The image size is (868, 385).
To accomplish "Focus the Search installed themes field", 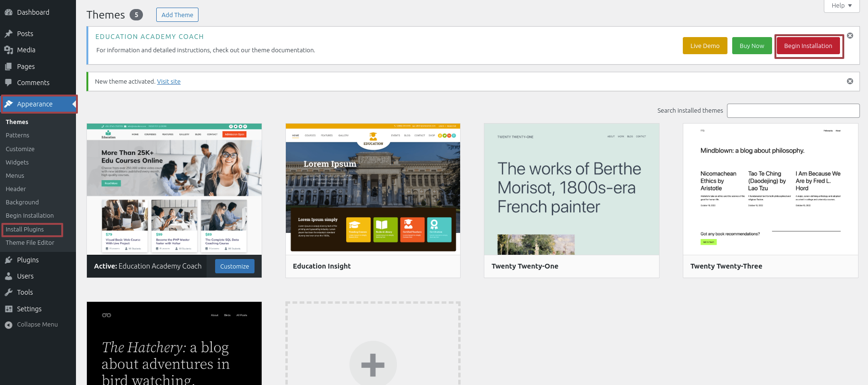I will pyautogui.click(x=793, y=110).
